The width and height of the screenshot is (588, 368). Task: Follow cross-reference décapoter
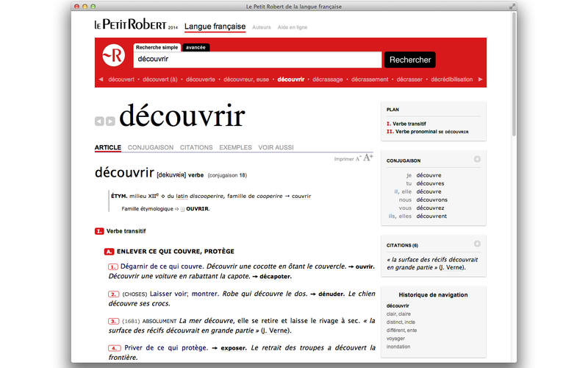275,277
